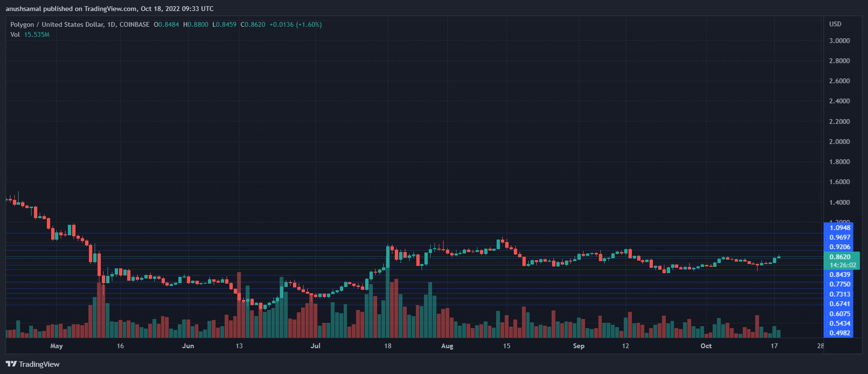Click the blue 0.9697 price level tag
The height and width of the screenshot is (374, 868).
coord(838,237)
